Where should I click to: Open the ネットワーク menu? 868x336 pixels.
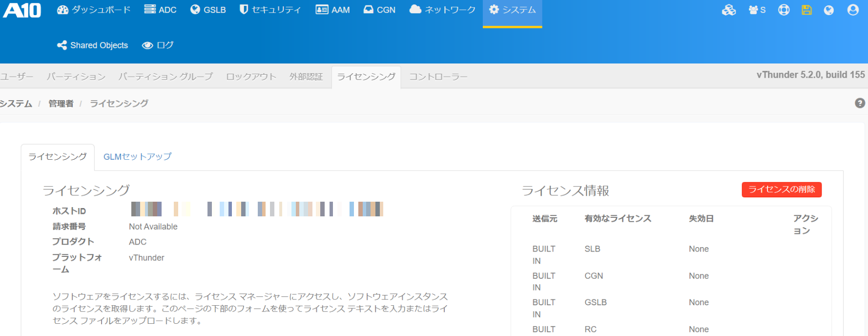tap(442, 10)
